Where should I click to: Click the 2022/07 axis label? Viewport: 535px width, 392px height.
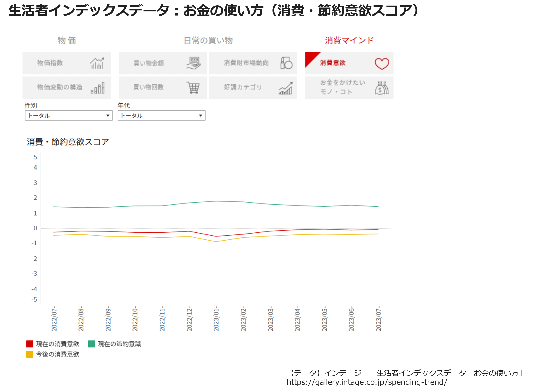pyautogui.click(x=54, y=319)
